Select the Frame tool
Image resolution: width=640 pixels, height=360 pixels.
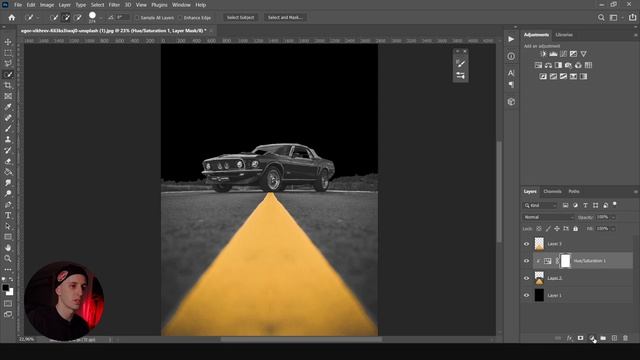[x=8, y=96]
